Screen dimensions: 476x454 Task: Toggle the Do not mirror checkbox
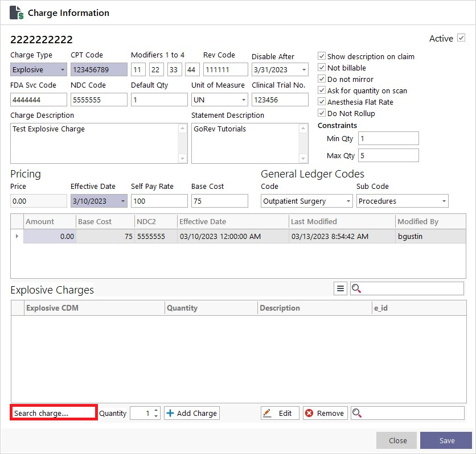pos(322,79)
